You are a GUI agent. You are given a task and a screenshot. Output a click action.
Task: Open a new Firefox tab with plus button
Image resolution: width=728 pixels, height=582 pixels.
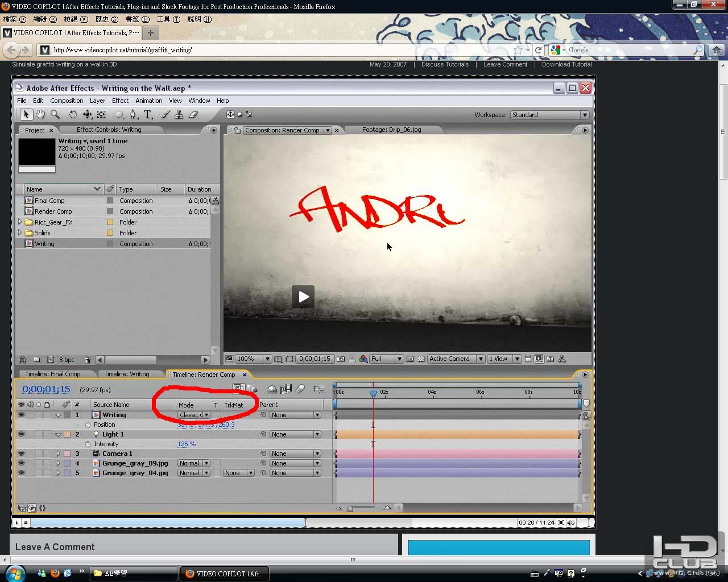tap(151, 33)
